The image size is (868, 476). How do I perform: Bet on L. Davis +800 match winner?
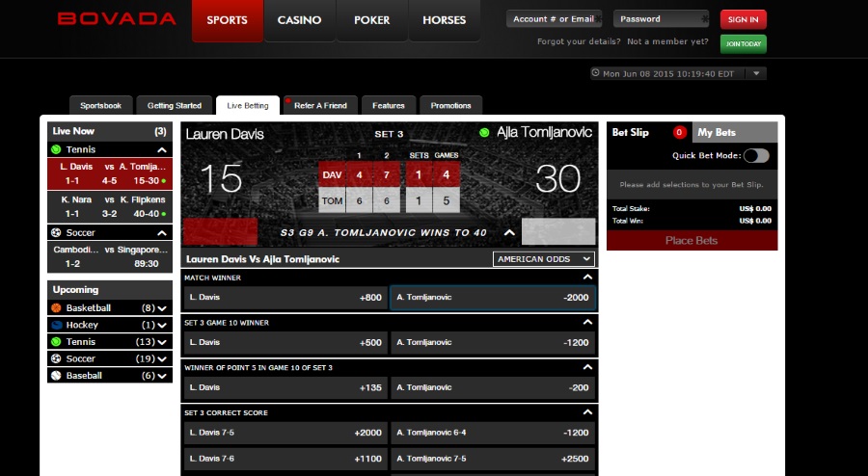285,298
